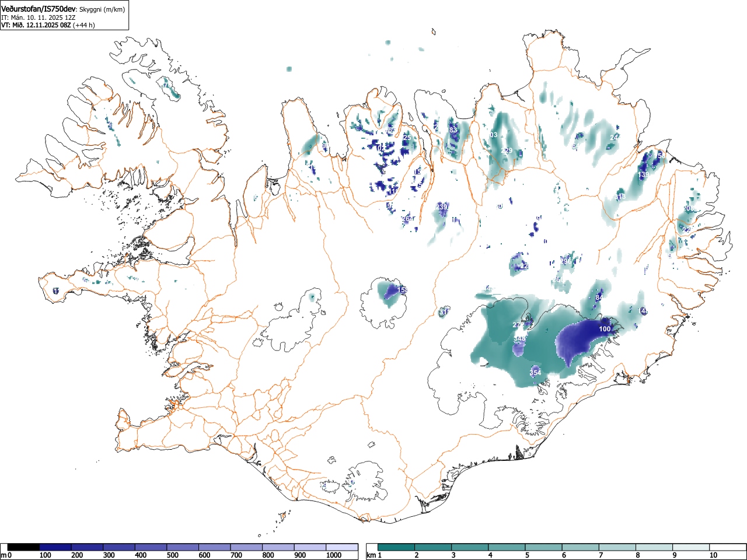Viewport: 747px width, 560px height.
Task: Click the 1–2 km dark teal legend swatch
Action: click(x=396, y=547)
